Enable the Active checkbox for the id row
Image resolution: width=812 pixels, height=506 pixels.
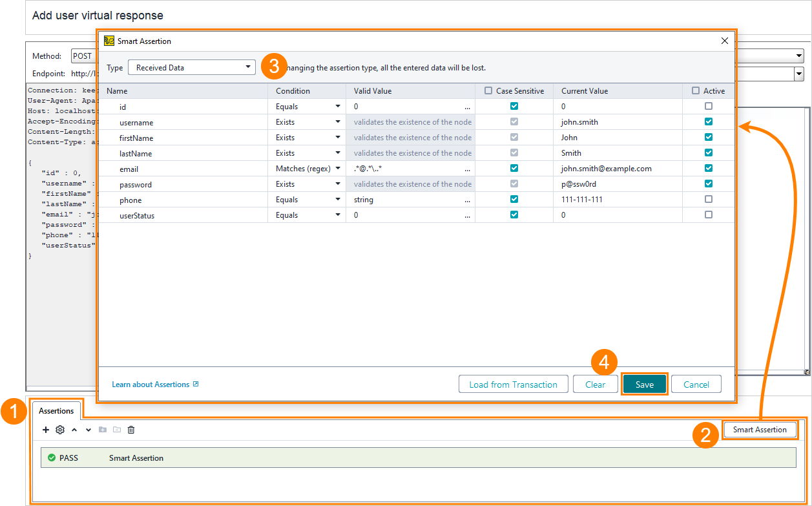pyautogui.click(x=709, y=106)
